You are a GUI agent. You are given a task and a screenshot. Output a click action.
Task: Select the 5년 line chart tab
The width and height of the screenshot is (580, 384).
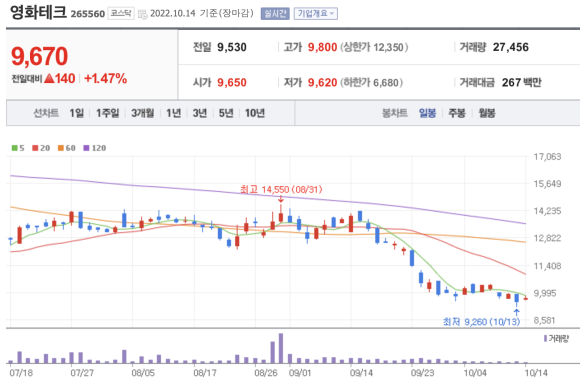point(226,113)
